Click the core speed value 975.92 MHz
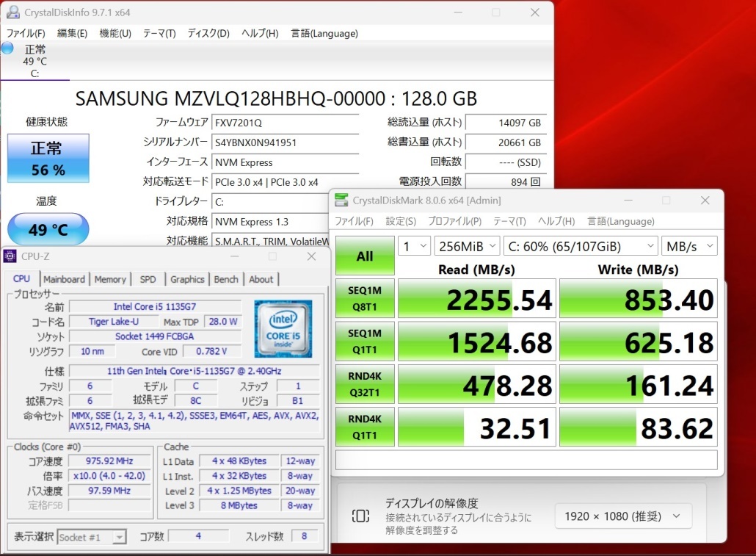This screenshot has width=756, height=556. tap(109, 461)
